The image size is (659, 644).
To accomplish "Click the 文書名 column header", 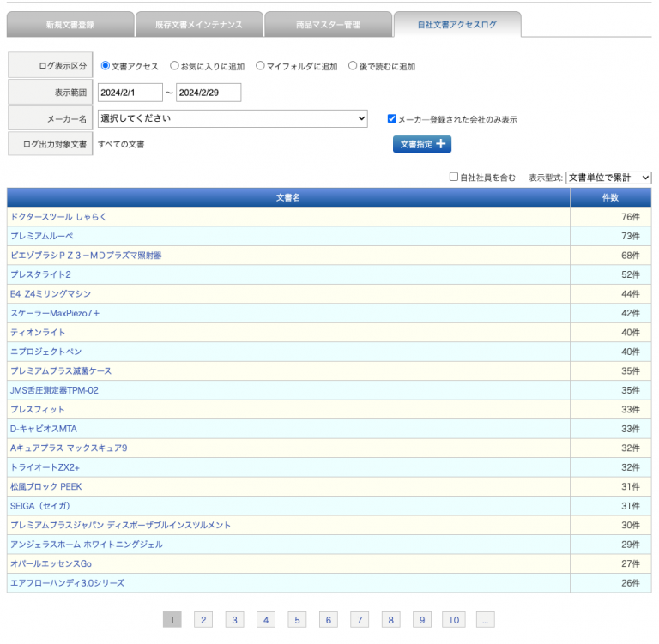I will click(288, 197).
